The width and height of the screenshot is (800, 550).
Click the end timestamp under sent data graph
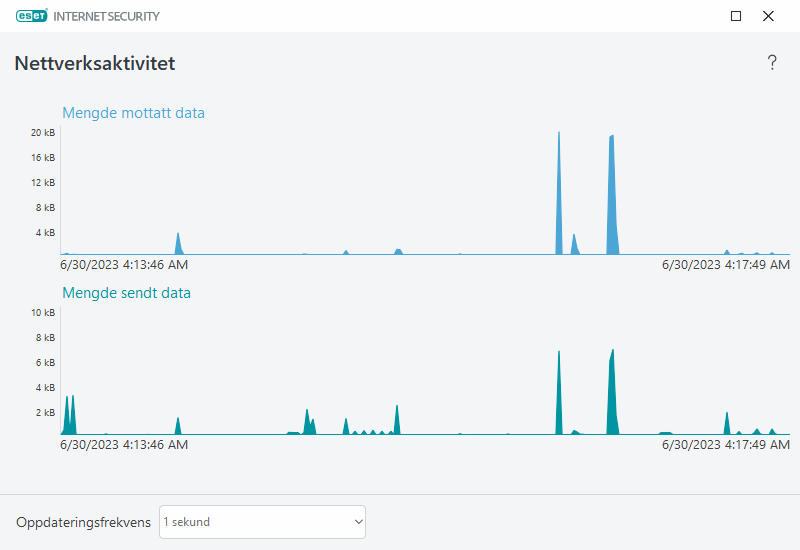click(726, 445)
